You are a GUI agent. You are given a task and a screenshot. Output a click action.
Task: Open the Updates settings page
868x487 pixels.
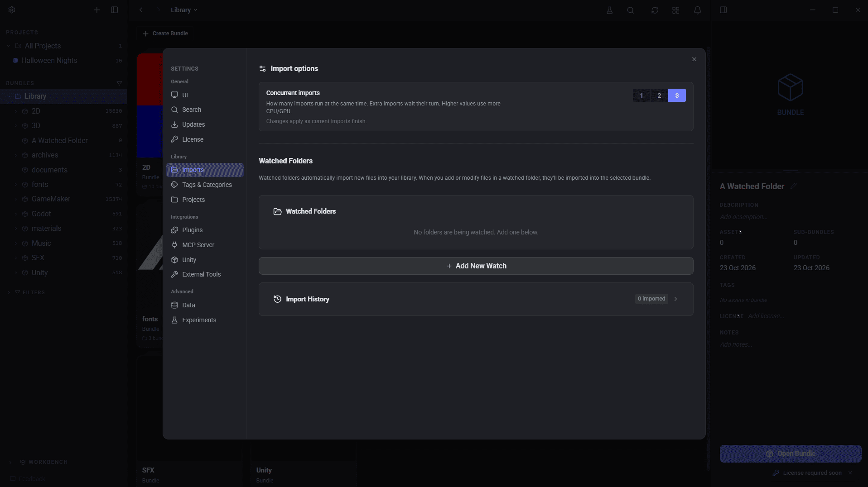coord(205,124)
